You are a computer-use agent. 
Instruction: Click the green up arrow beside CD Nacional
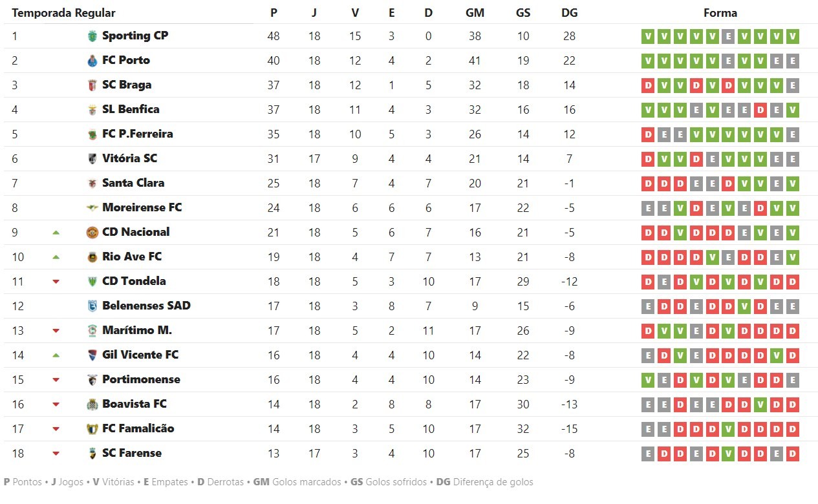[56, 233]
